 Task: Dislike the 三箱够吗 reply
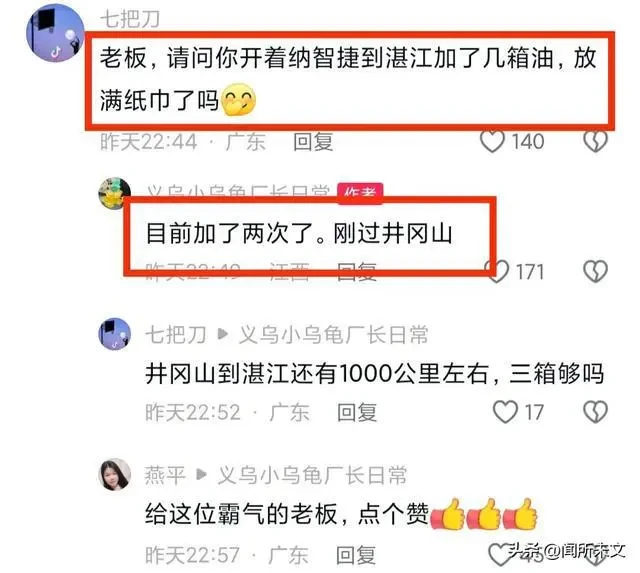[x=596, y=412]
